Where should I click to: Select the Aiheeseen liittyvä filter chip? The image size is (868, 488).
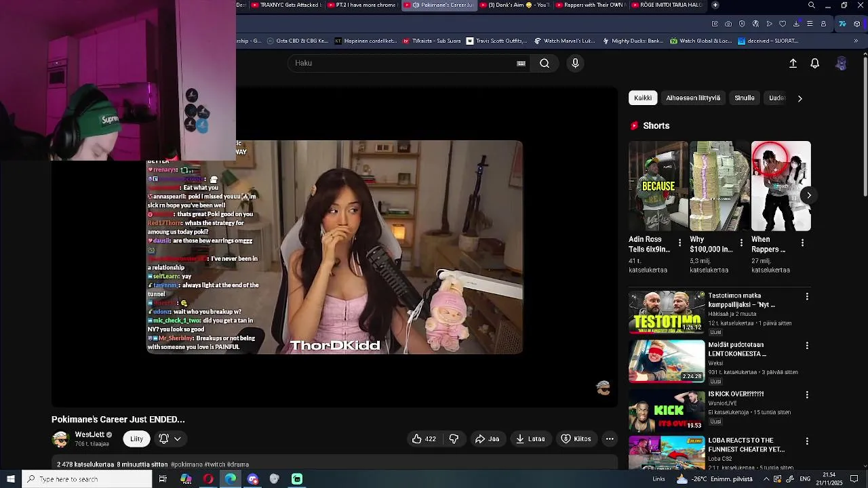click(x=693, y=98)
